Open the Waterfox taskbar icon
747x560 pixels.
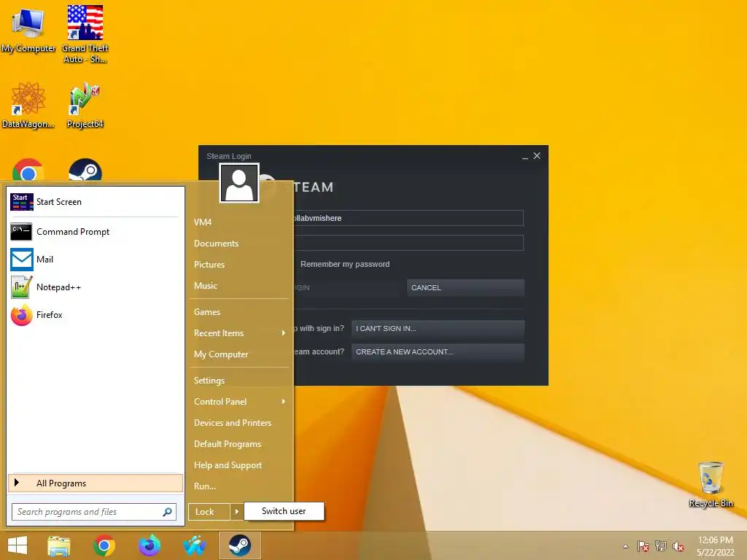coord(149,545)
